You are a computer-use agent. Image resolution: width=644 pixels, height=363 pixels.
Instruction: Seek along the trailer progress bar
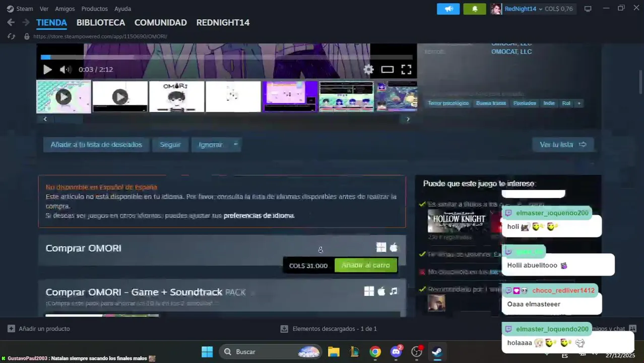pyautogui.click(x=227, y=57)
